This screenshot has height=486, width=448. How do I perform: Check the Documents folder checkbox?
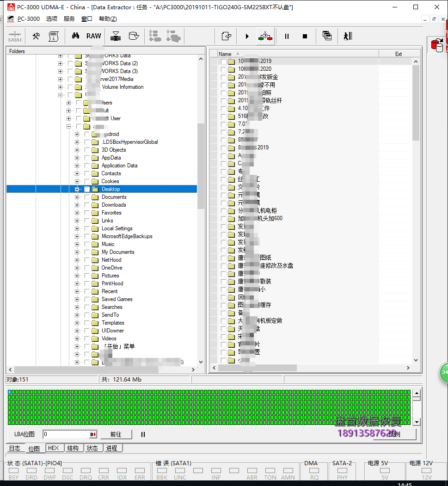pos(87,197)
